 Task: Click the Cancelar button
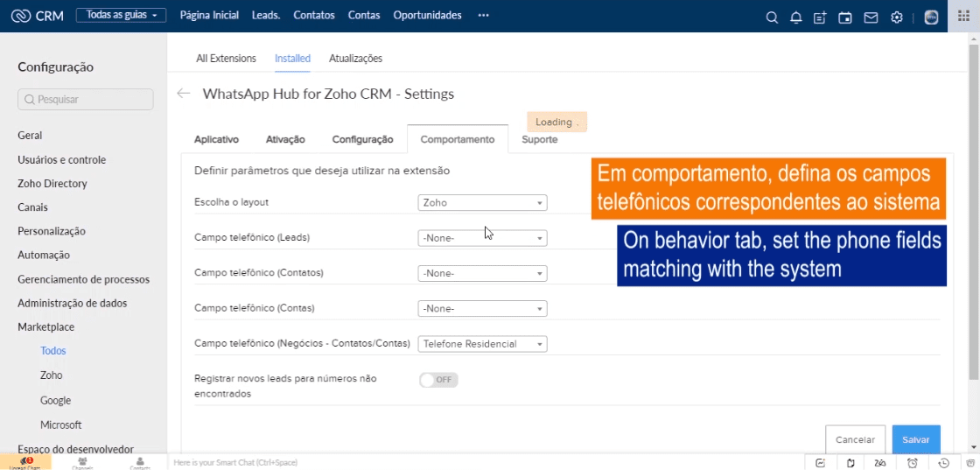click(x=855, y=439)
